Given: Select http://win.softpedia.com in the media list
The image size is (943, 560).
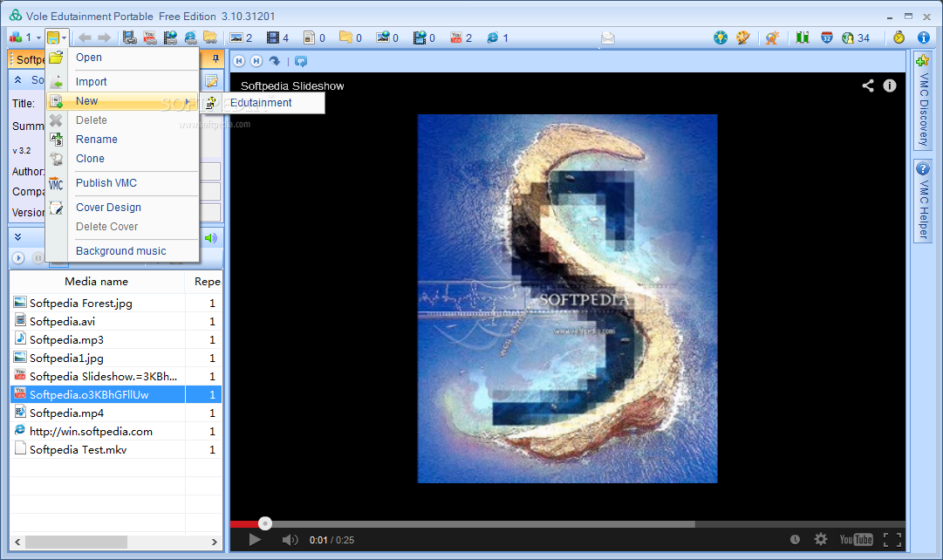Looking at the screenshot, I should coord(91,431).
